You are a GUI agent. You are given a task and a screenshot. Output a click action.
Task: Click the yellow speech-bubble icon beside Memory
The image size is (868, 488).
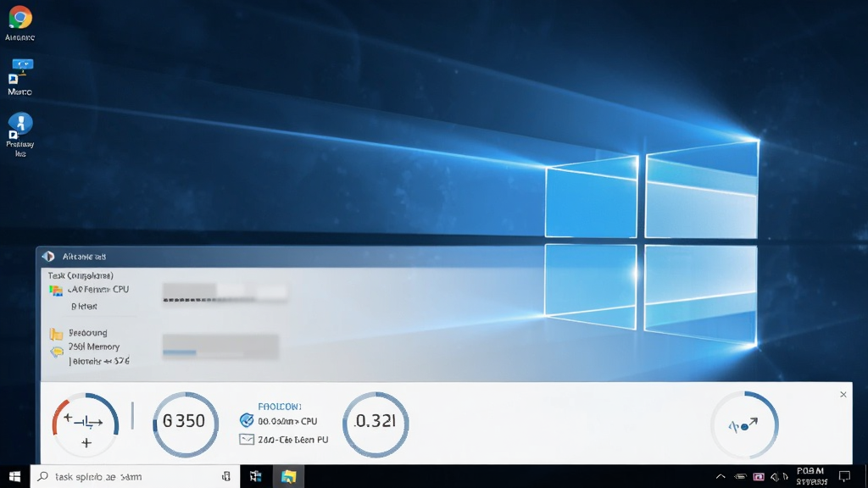click(x=57, y=352)
